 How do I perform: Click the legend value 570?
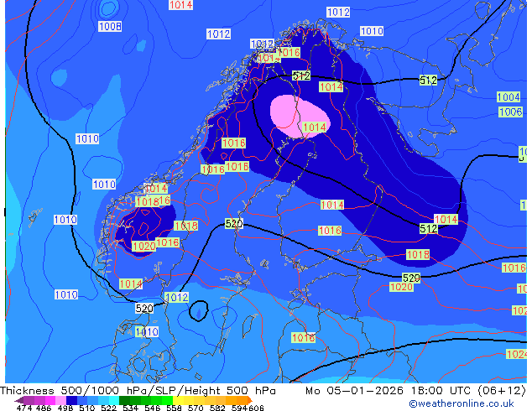click(196, 408)
